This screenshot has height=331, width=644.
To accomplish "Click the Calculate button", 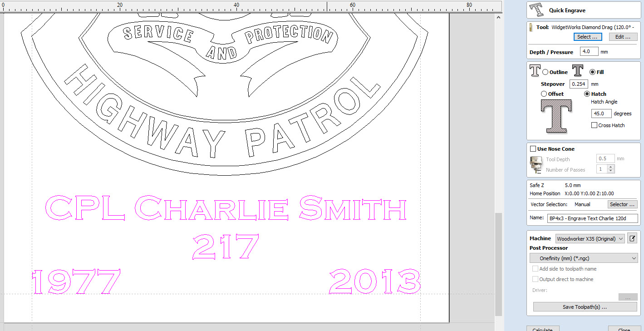I will coord(542,329).
